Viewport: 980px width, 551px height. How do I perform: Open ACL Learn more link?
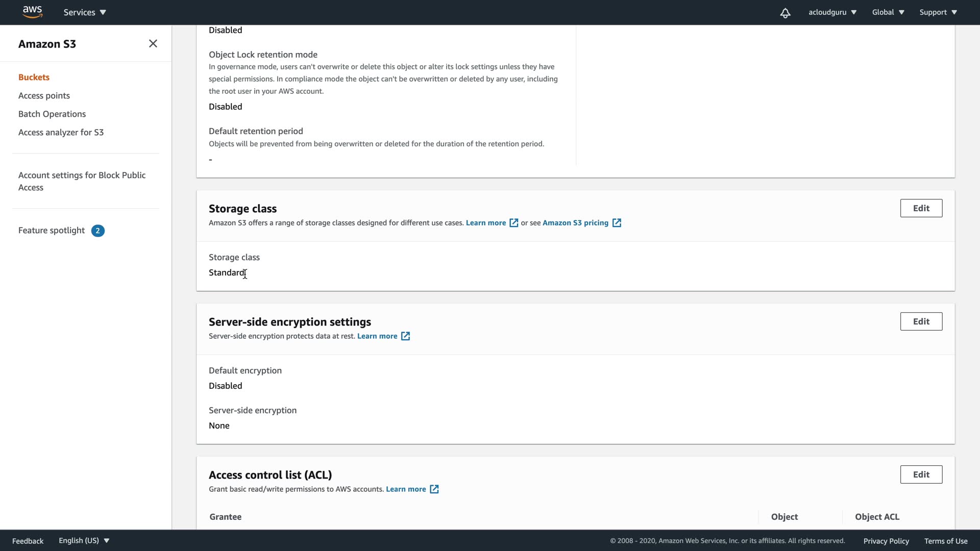click(x=406, y=489)
